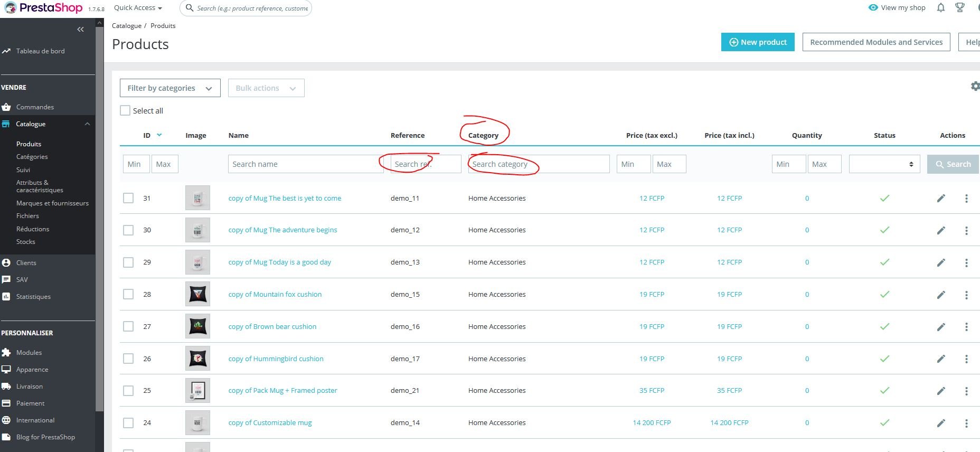Collapse the sidebar with double-chevron icon
This screenshot has height=452, width=980.
[80, 30]
